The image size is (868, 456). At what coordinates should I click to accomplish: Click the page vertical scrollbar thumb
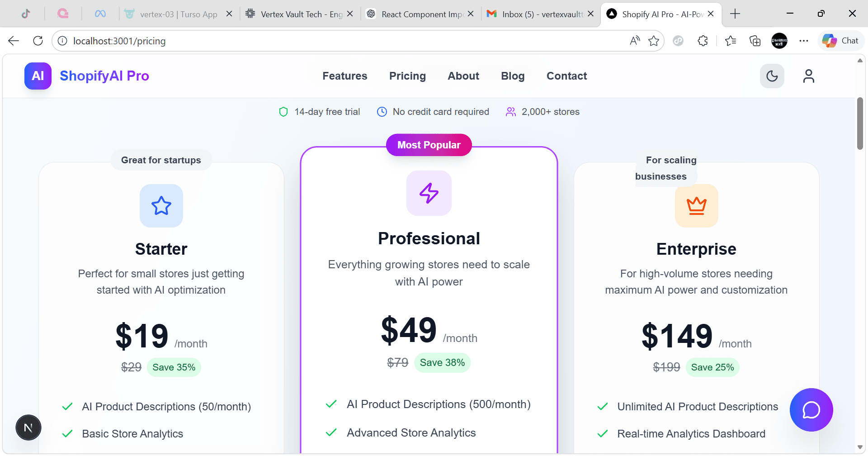point(860,123)
